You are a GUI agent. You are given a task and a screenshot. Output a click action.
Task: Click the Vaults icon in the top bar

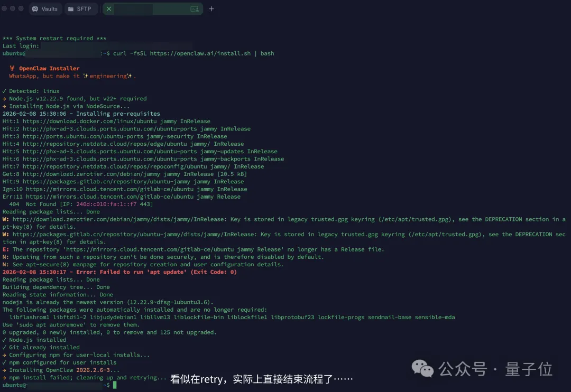point(35,9)
